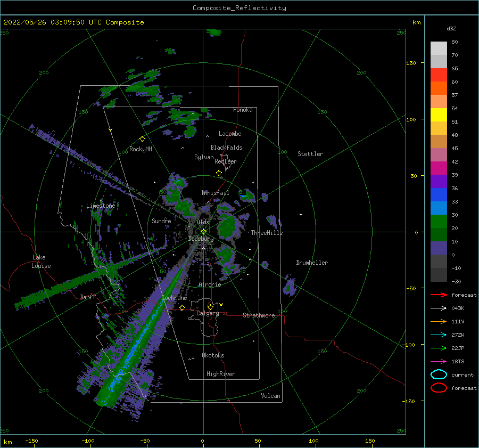Click the Drumheller label
This screenshot has height=448, width=479.
pyautogui.click(x=312, y=263)
